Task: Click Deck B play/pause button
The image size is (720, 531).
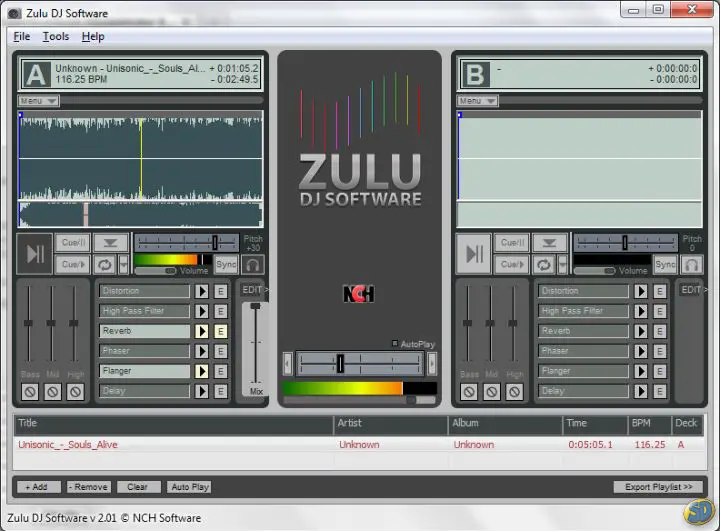Action: 473,254
